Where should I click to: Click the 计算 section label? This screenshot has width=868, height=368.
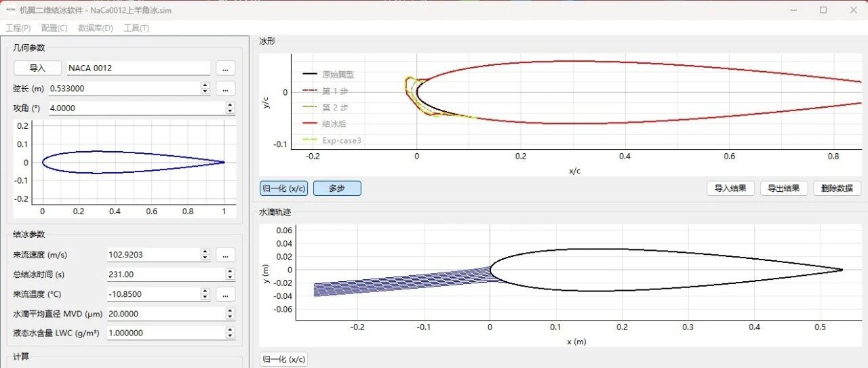pos(21,356)
